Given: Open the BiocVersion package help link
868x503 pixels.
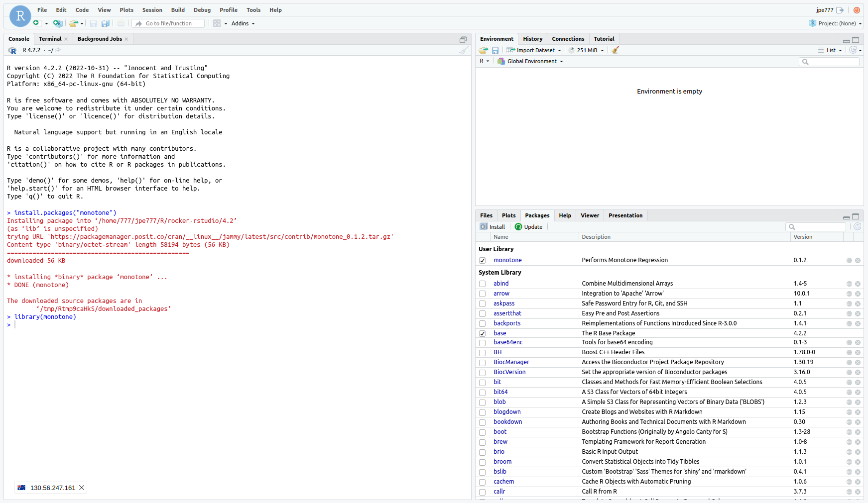Looking at the screenshot, I should coord(509,372).
